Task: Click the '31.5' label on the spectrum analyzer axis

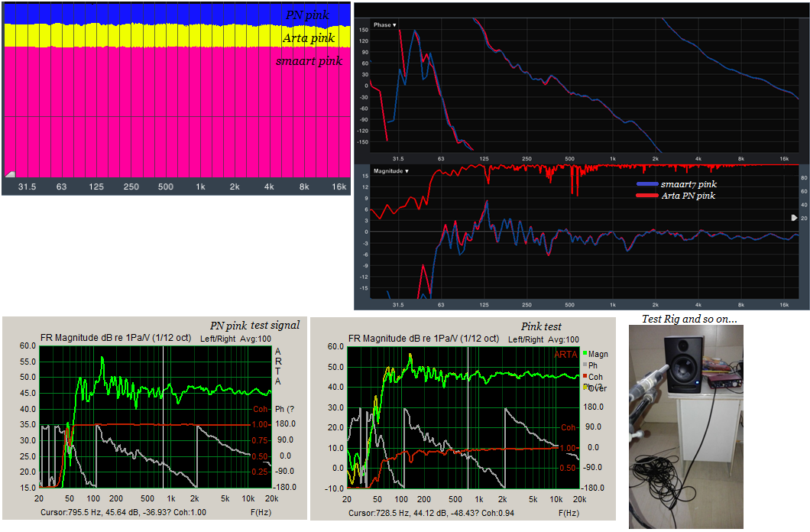Action: [27, 187]
